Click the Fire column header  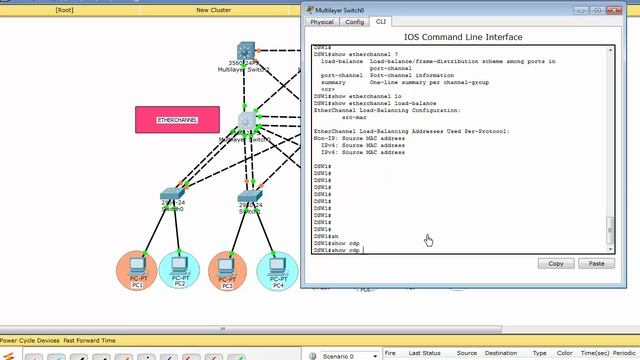[x=390, y=353]
